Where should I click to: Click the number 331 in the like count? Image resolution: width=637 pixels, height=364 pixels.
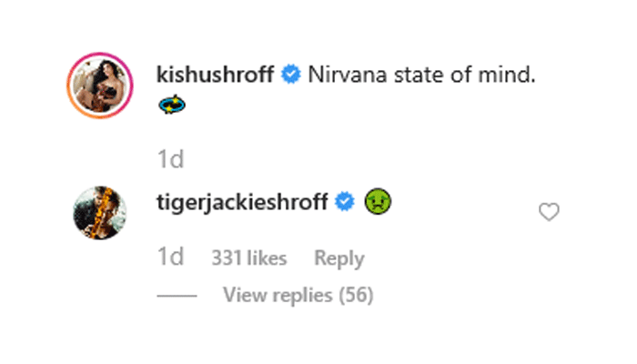(226, 258)
